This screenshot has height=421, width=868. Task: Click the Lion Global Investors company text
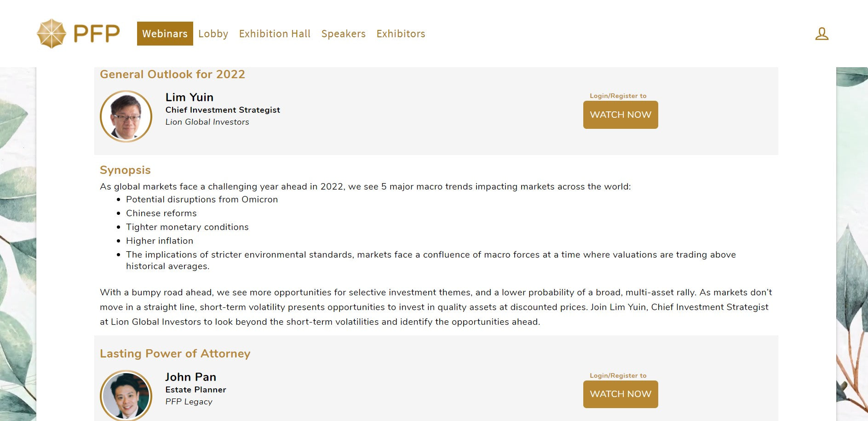click(207, 122)
